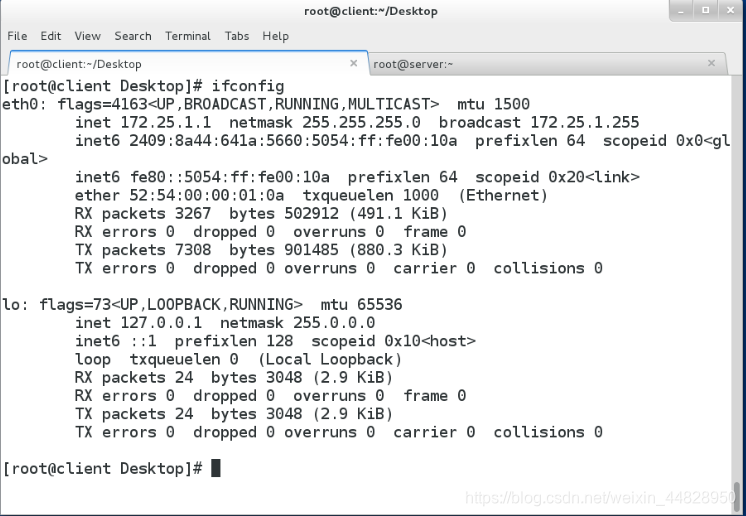
Task: Close the terminal window
Action: click(x=731, y=10)
